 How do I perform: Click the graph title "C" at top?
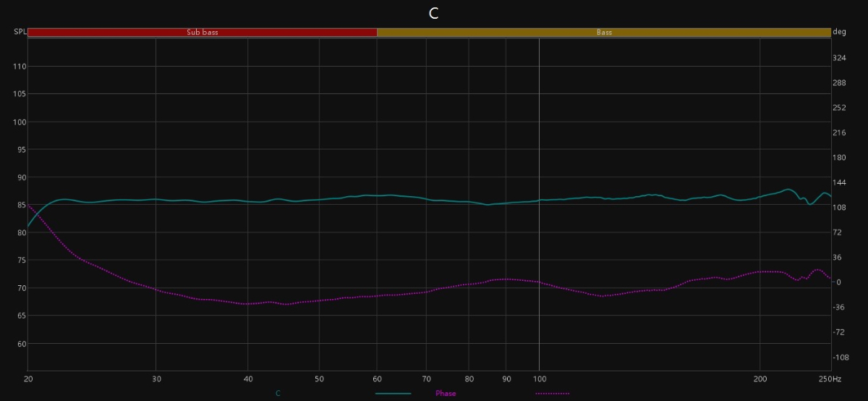pos(434,14)
